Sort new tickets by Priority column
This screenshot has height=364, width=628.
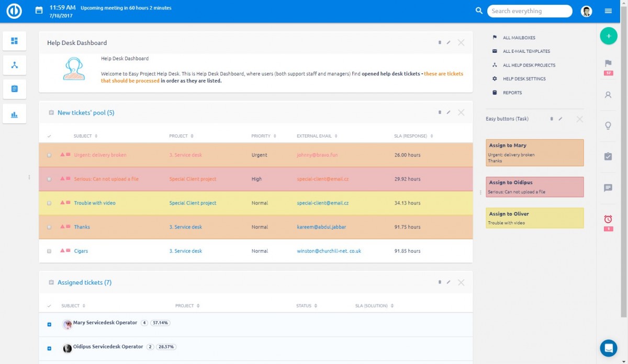coord(260,136)
